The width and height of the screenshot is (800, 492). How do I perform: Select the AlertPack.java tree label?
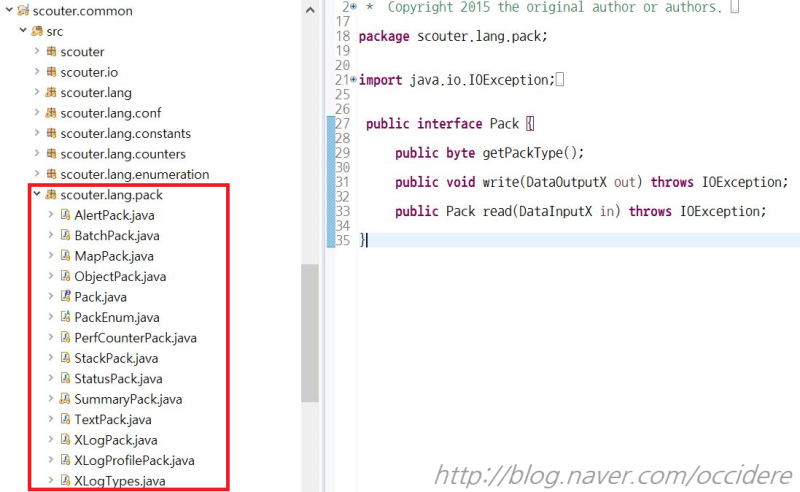coord(114,215)
